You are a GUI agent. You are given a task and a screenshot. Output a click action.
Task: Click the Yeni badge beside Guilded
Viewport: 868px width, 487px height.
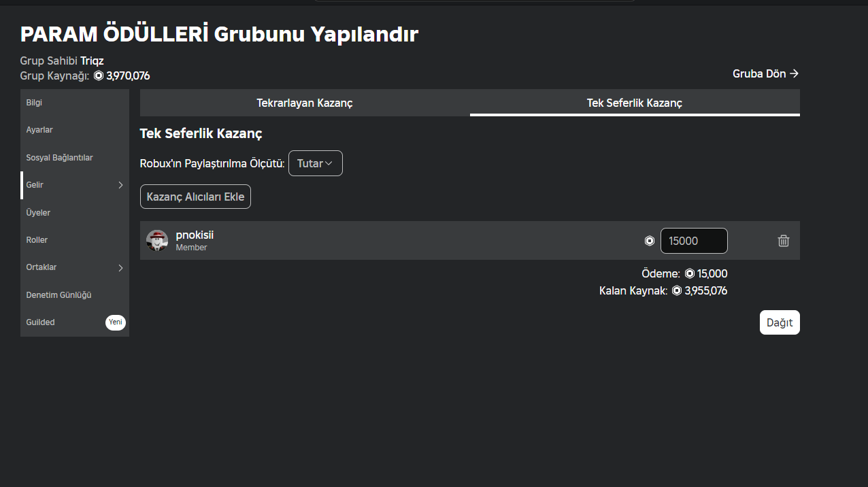coord(115,322)
